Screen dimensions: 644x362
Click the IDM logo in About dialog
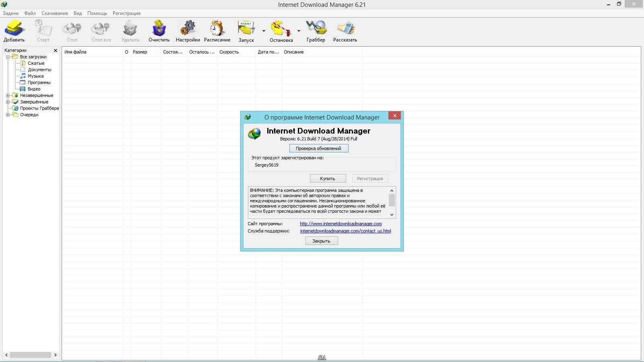click(x=254, y=134)
